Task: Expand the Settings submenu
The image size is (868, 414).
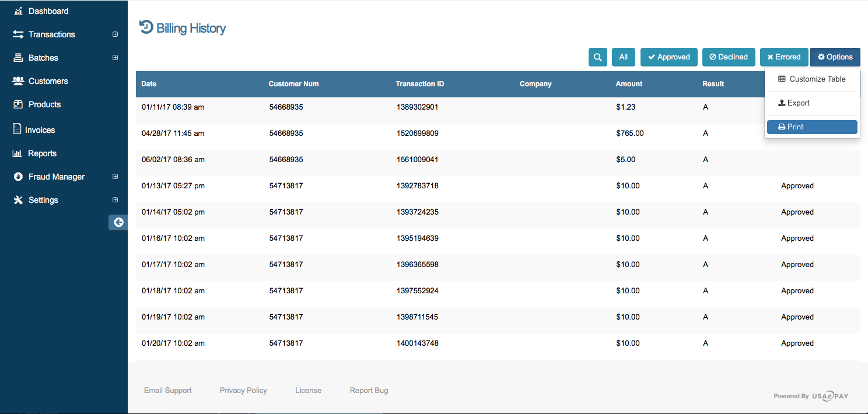Action: [114, 199]
